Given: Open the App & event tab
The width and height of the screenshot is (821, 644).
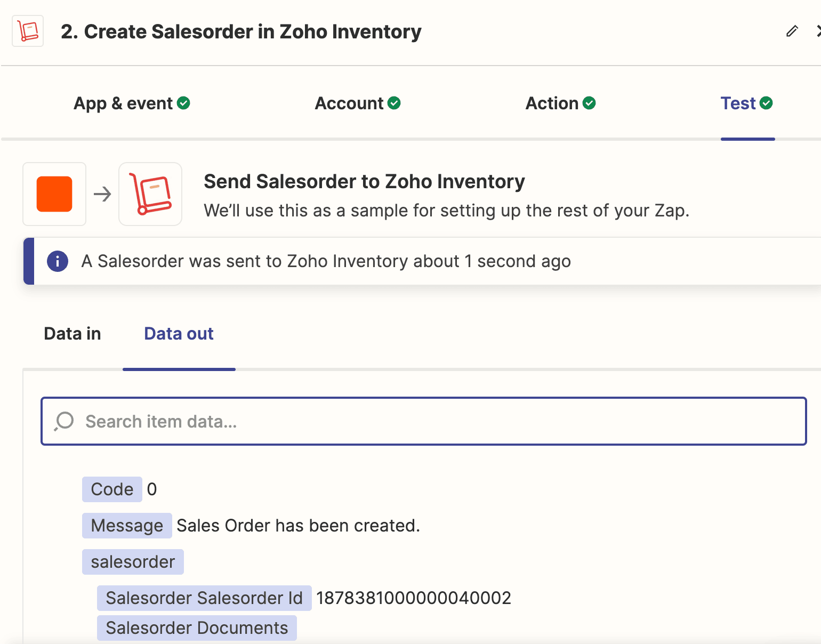Looking at the screenshot, I should click(x=123, y=103).
